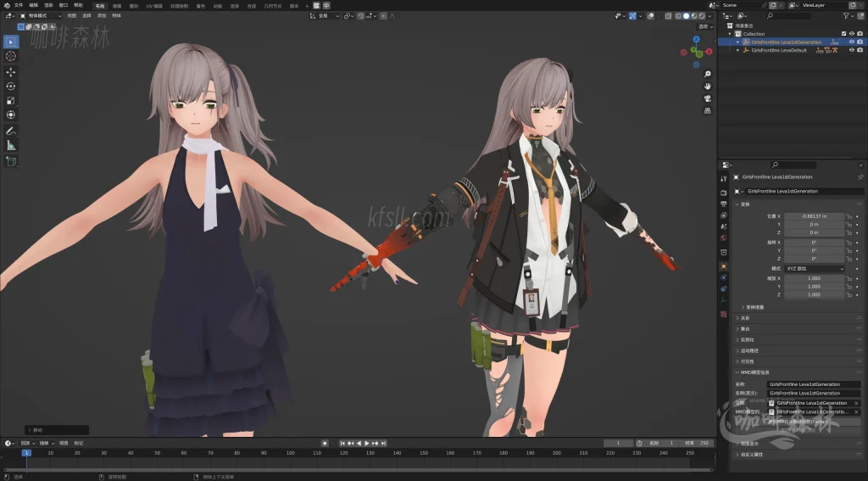The height and width of the screenshot is (481, 868).
Task: Open the Tool properties tab icon
Action: coord(724,178)
